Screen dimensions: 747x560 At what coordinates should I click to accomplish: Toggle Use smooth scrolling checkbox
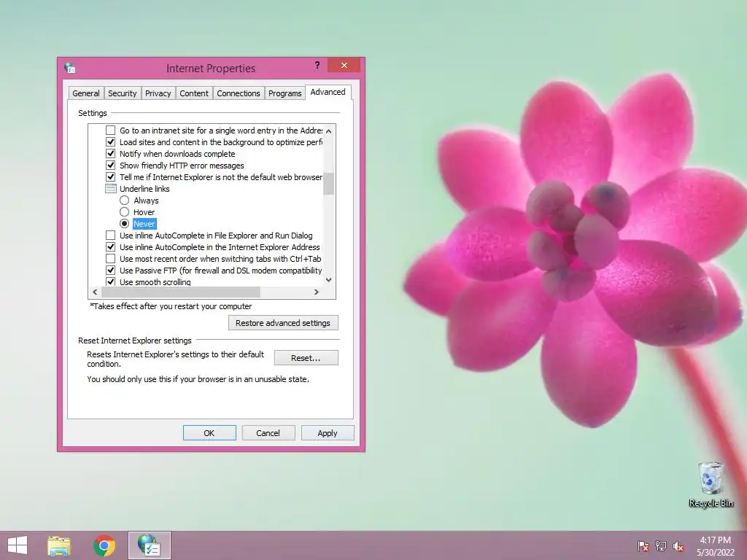[x=111, y=281]
